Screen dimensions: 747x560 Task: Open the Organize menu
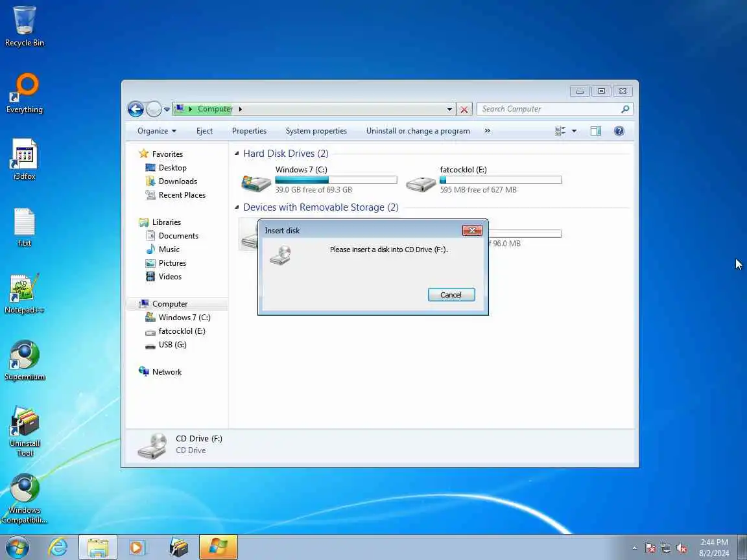[x=157, y=131]
